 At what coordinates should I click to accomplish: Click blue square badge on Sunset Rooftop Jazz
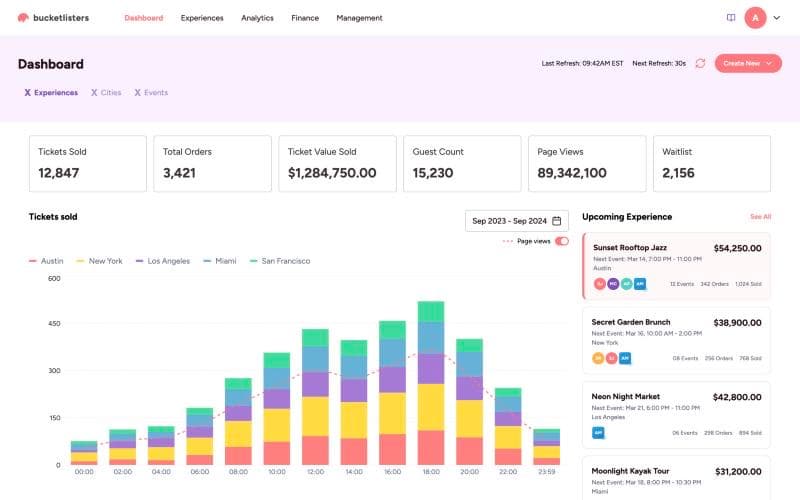pos(640,284)
